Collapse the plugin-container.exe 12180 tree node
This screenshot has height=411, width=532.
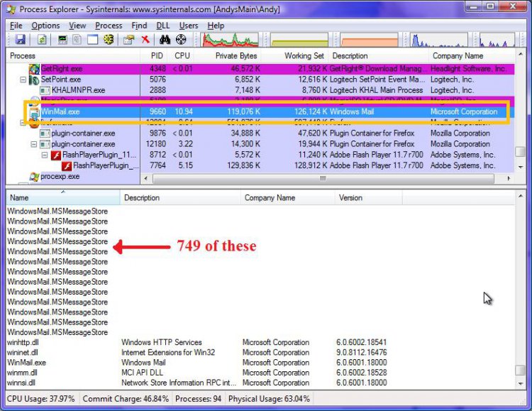34,144
